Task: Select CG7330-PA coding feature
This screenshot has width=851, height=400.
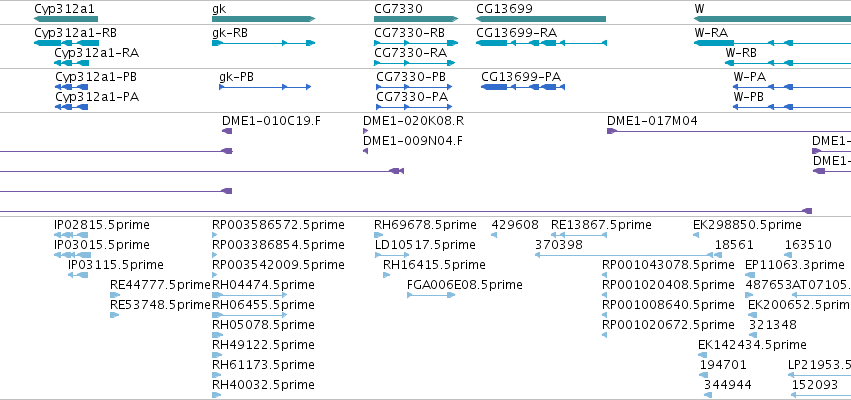Action: [414, 107]
